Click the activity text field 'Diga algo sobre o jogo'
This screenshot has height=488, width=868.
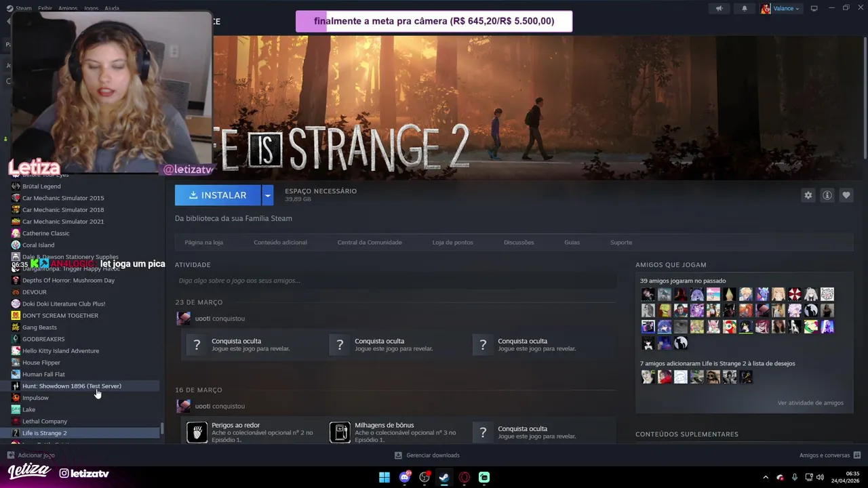pos(396,281)
